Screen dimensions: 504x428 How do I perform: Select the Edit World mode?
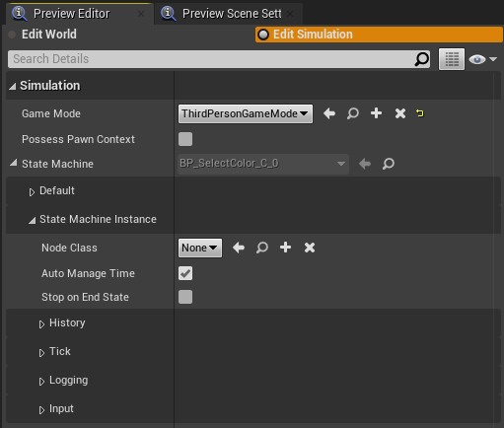coord(49,35)
